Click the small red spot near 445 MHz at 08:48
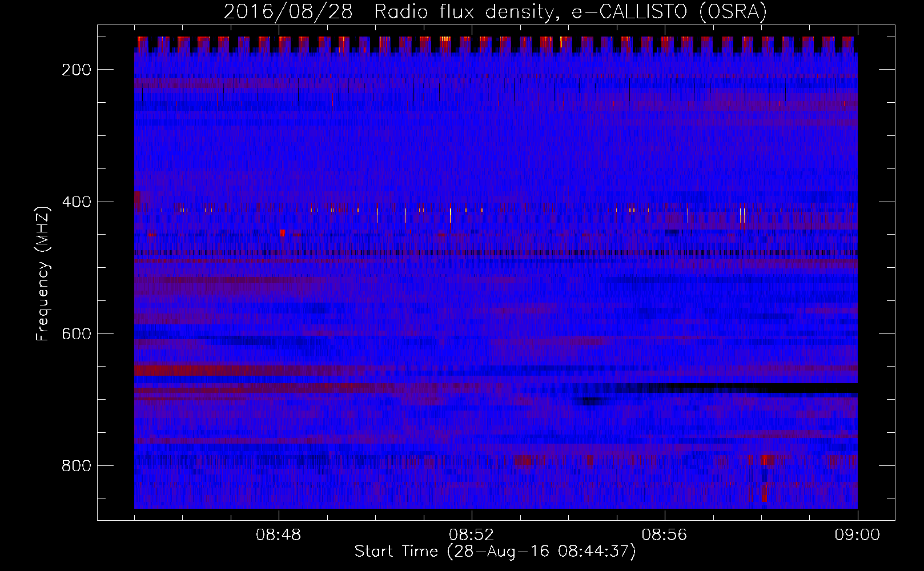Image resolution: width=924 pixels, height=571 pixels. 283,232
